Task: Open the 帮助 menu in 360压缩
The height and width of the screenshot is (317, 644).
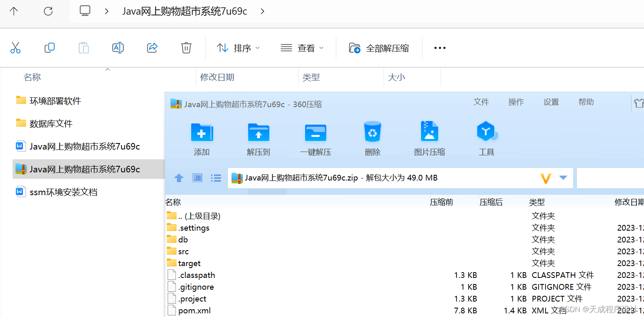Action: pos(586,102)
